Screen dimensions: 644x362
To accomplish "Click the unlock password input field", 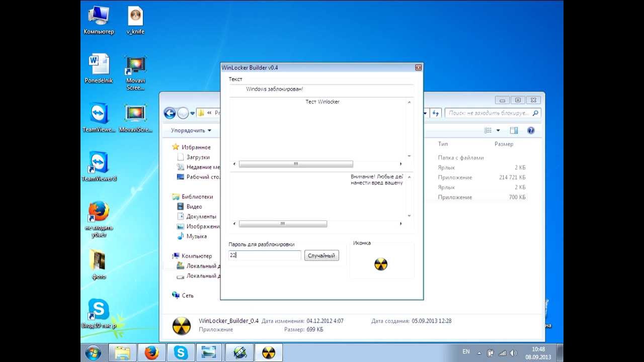I will pyautogui.click(x=265, y=255).
